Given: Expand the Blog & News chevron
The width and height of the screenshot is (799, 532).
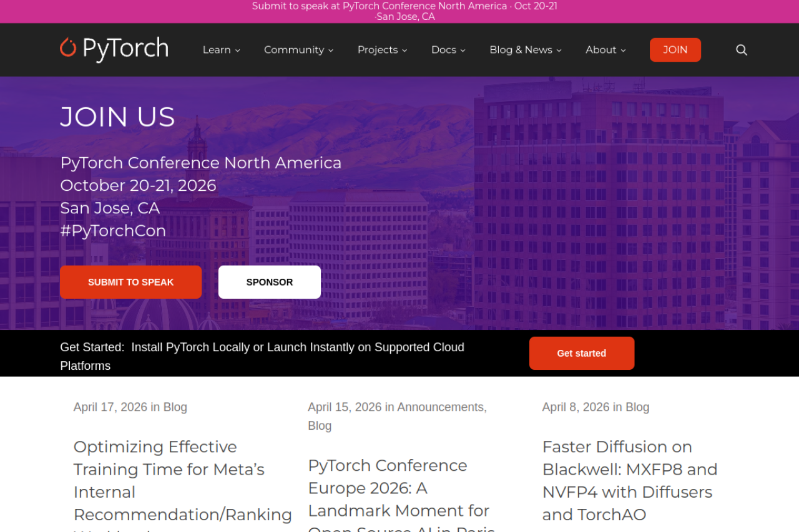Looking at the screenshot, I should tap(559, 51).
